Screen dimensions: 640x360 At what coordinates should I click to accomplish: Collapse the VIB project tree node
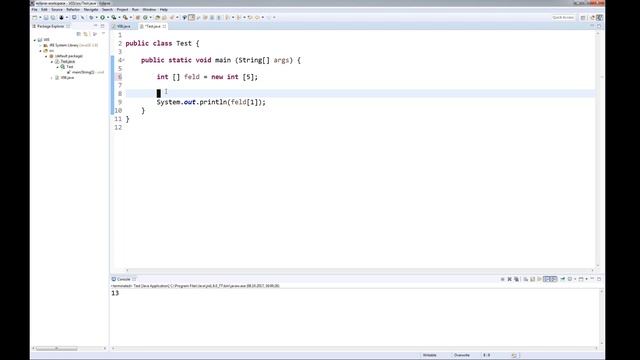[35, 40]
